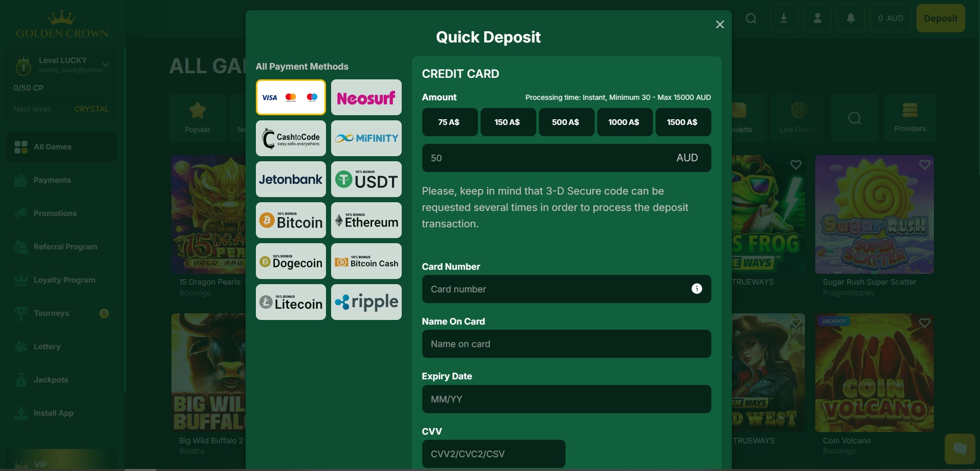The image size is (980, 471).
Task: Select the Visa/Mastercard payment method
Action: pos(290,97)
